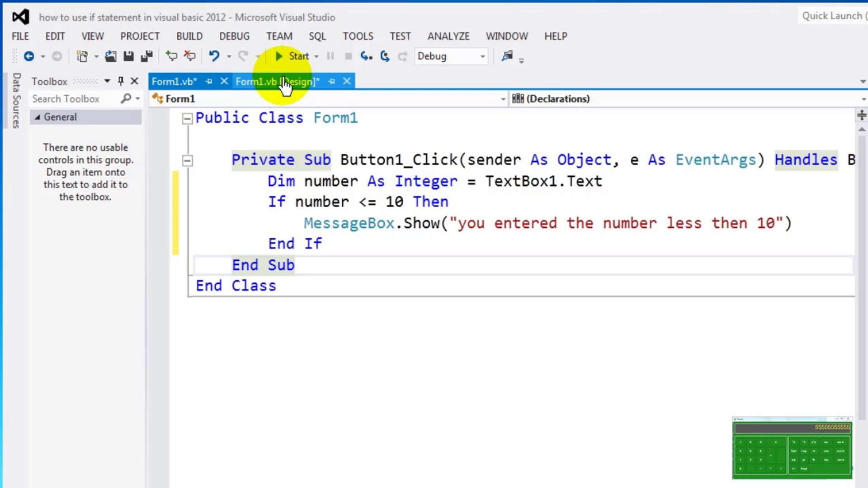Click the Undo icon in toolbar
The height and width of the screenshot is (488, 868).
pos(213,56)
